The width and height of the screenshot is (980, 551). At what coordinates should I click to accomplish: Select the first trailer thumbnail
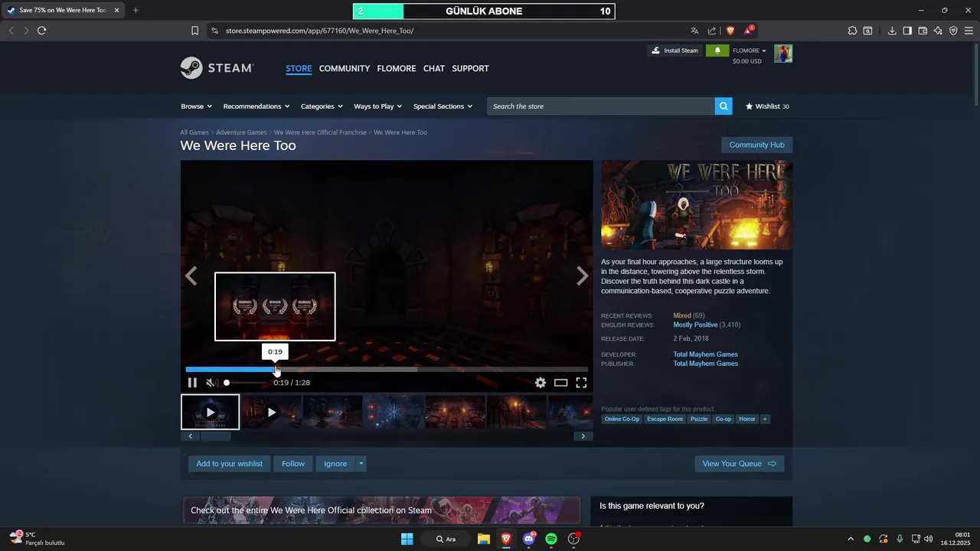(211, 412)
